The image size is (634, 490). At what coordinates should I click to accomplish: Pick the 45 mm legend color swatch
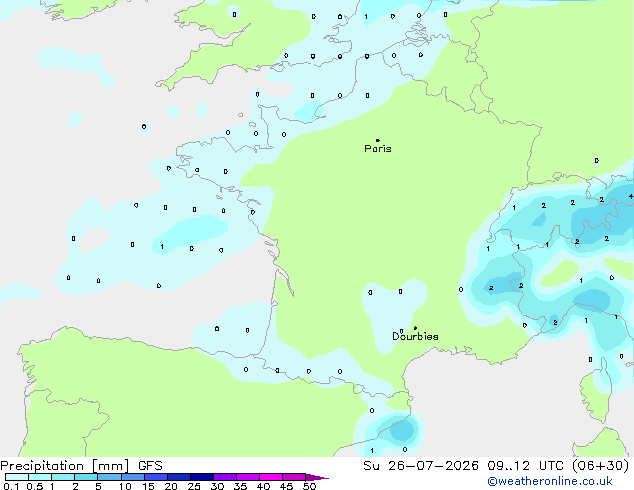click(294, 477)
